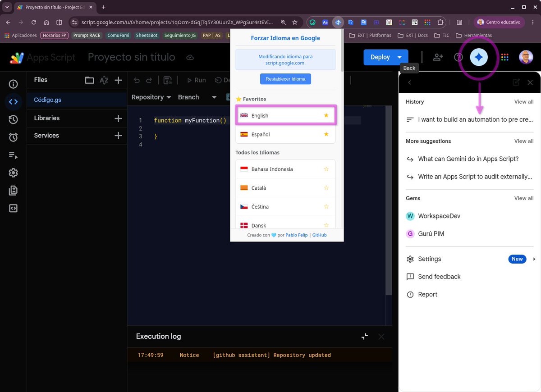
Task: Open the Seguimiento JG bookmark
Action: point(180,35)
